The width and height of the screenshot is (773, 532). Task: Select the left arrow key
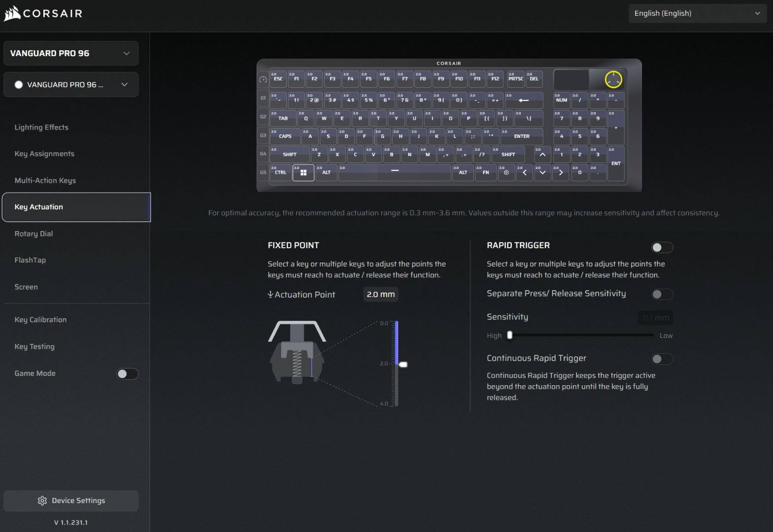(x=524, y=173)
